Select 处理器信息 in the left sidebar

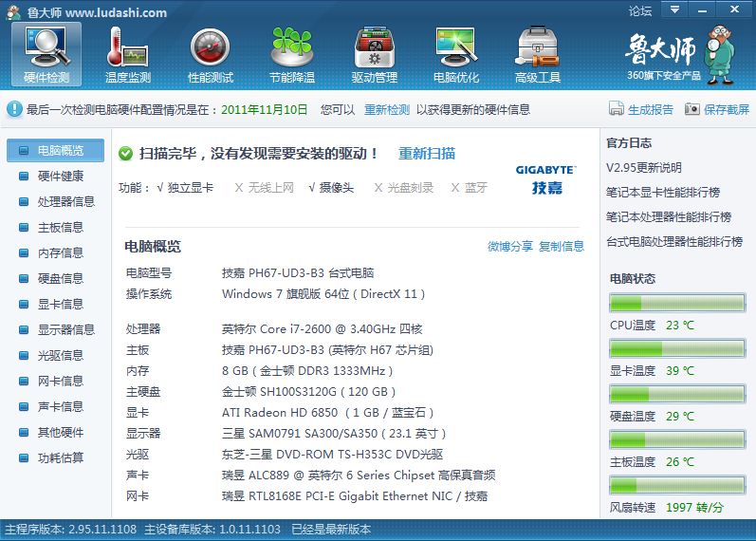(x=65, y=201)
